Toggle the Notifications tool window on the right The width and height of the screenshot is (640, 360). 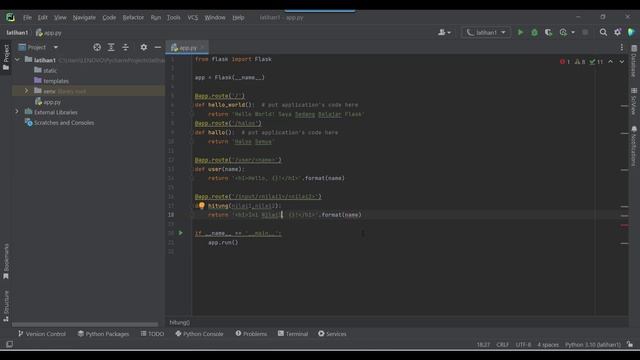(634, 146)
